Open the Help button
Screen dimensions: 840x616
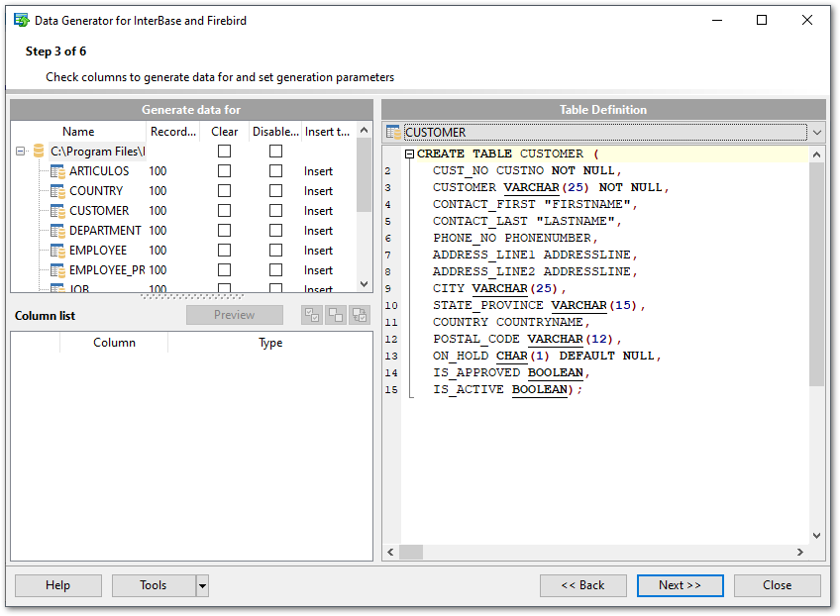pyautogui.click(x=58, y=586)
